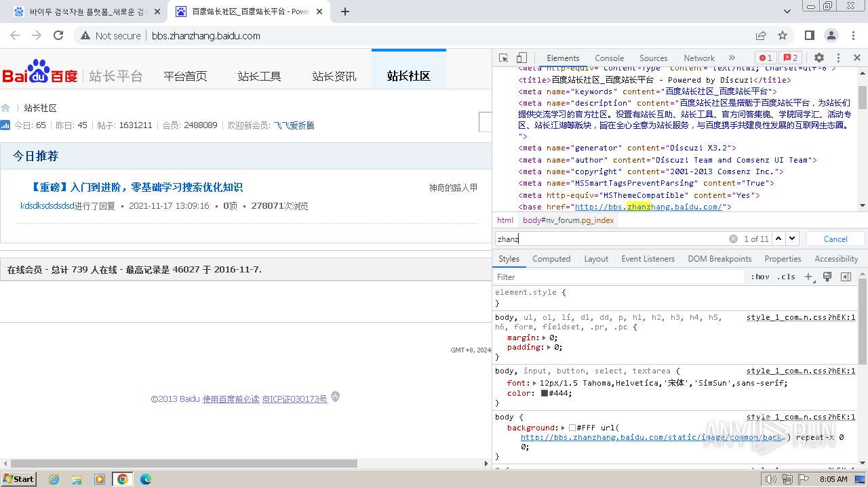Click the Baidu 百度 logo
Image resolution: width=868 pixels, height=488 pixels.
pyautogui.click(x=40, y=73)
